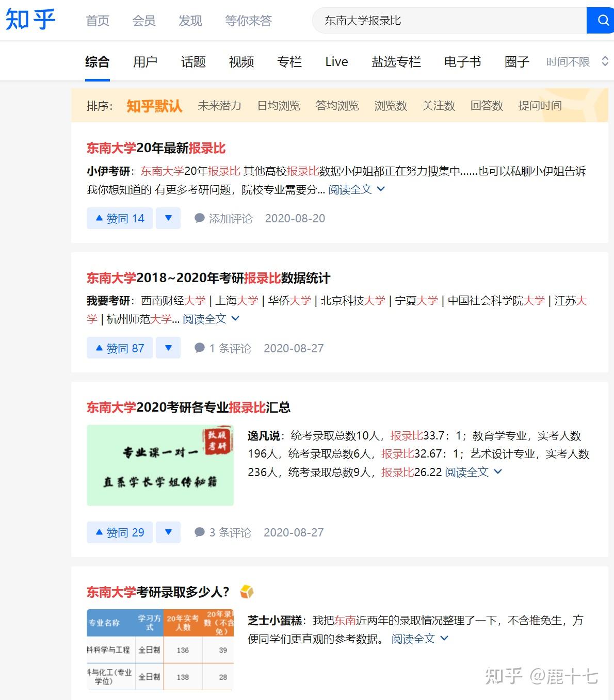Open the green 专业课一对一 thumbnail

[x=160, y=465]
